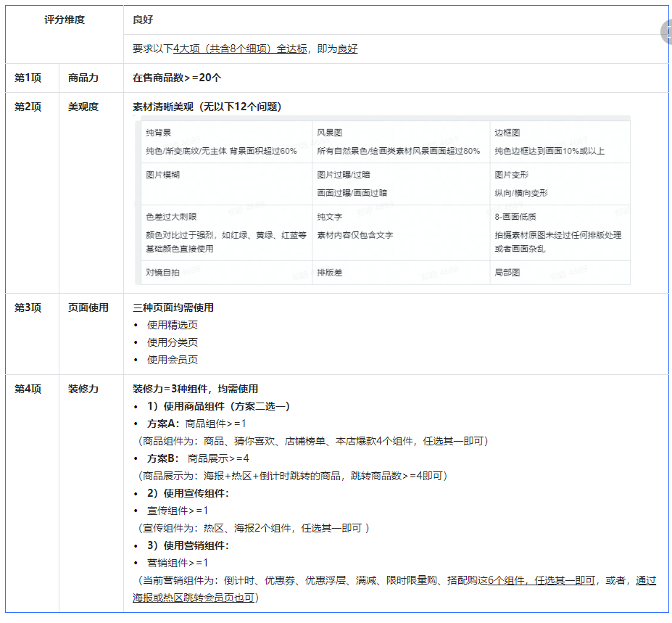This screenshot has width=672, height=623.
Task: Select the "页面使用" cell in 第3项
Action: click(x=89, y=308)
